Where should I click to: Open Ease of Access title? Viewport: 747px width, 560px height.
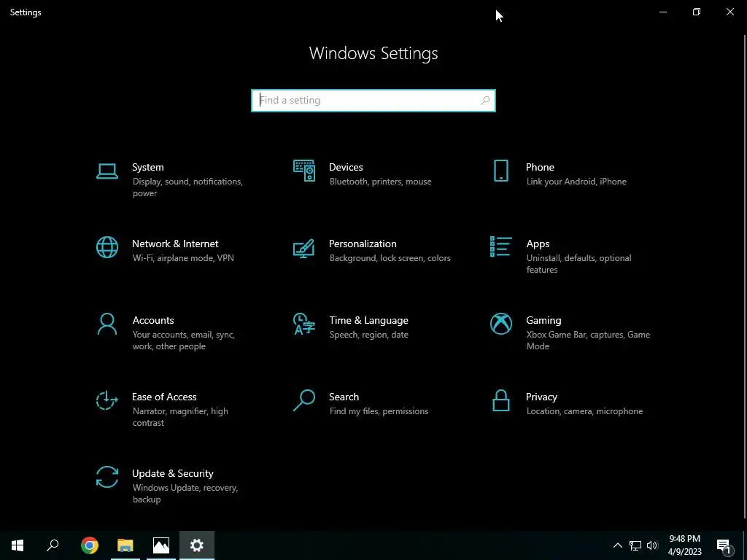tap(164, 397)
